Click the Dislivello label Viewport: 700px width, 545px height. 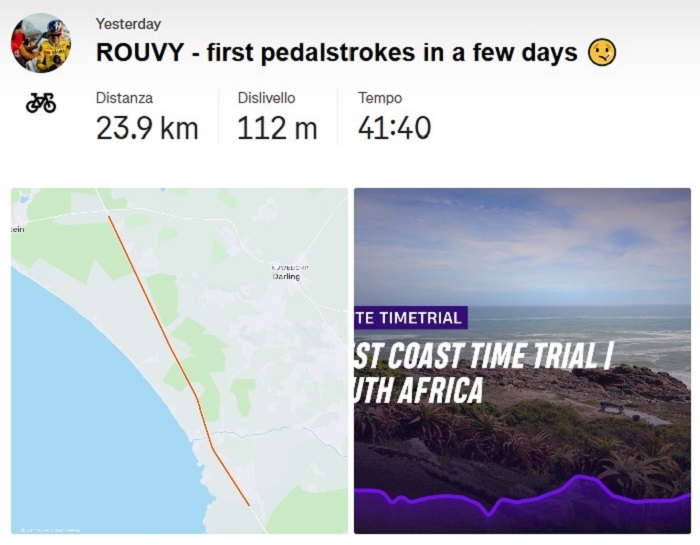click(269, 98)
